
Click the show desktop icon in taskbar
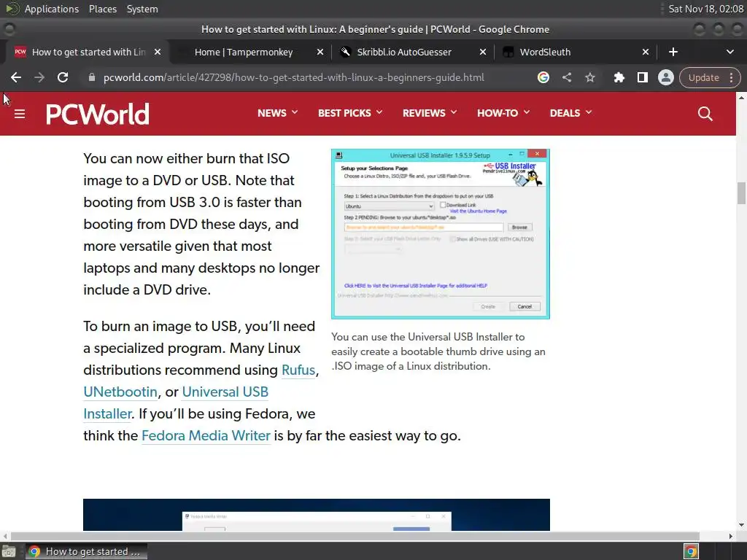pyautogui.click(x=9, y=551)
